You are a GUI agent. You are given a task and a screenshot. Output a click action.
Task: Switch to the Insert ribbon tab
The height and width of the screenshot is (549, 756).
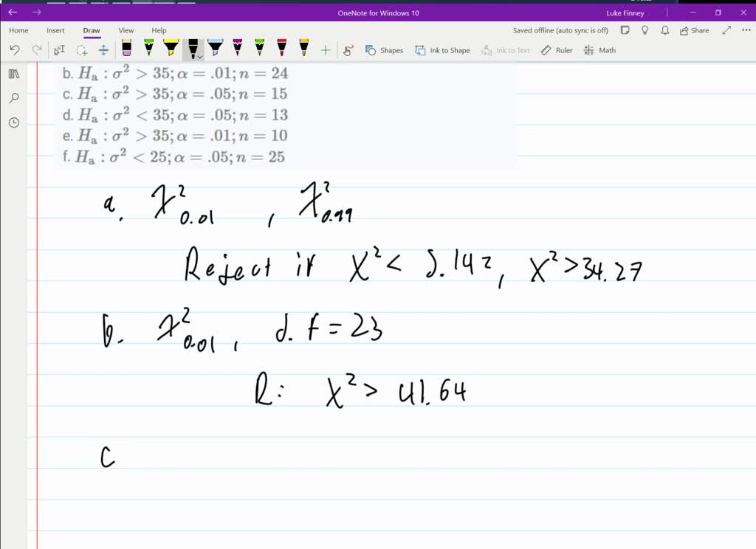point(55,30)
